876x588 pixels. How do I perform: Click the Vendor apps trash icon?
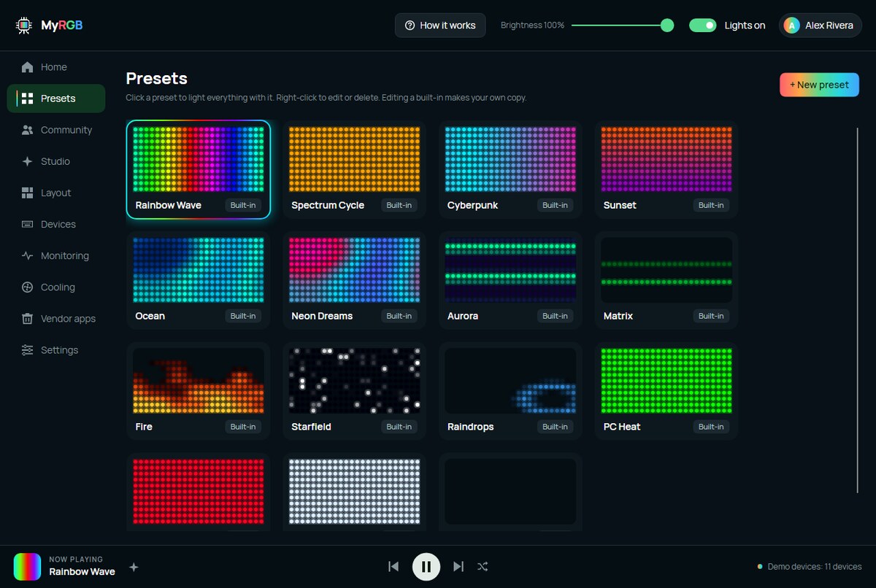(x=28, y=318)
